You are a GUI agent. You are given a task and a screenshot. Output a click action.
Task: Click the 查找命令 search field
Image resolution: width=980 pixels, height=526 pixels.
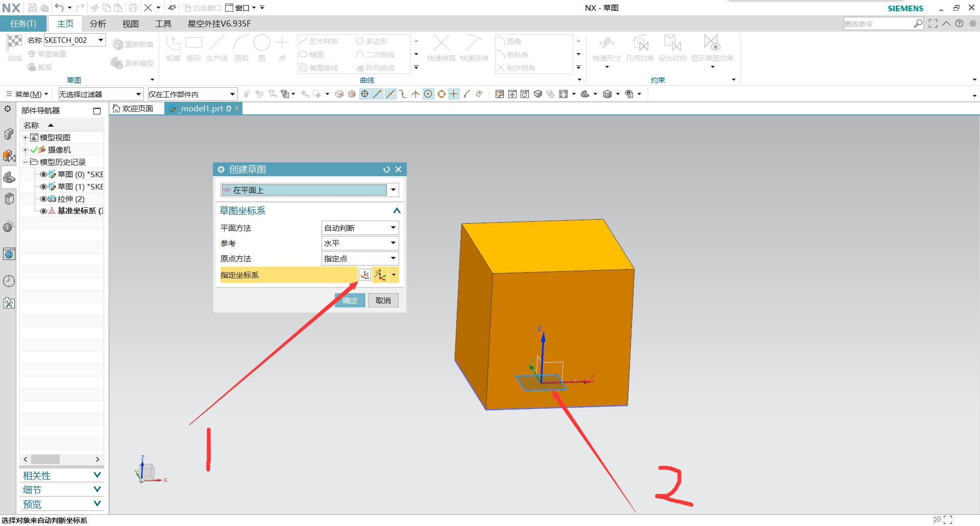coord(878,24)
